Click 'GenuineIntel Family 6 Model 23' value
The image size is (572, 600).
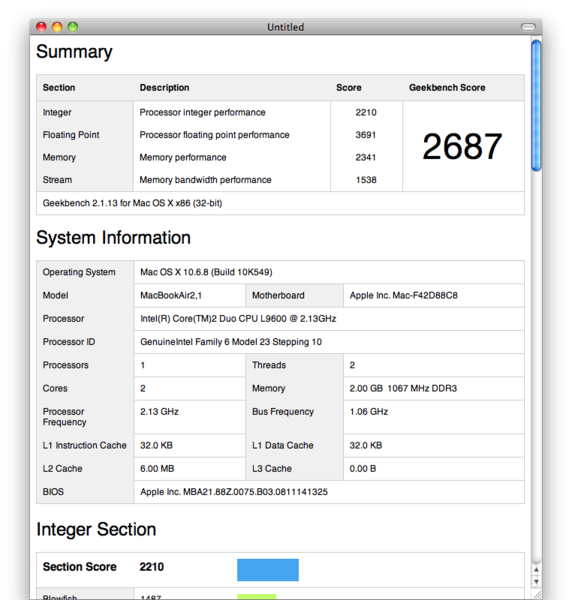coord(231,342)
